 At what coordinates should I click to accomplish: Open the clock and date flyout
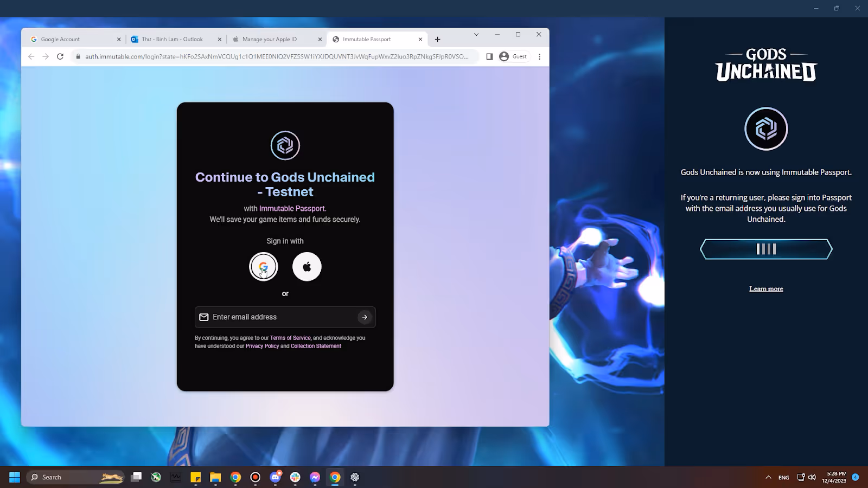tap(834, 477)
